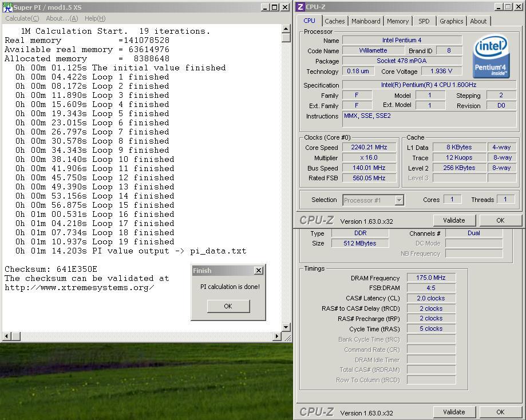
Task: Minimize the Super PI window
Action: 265,7
